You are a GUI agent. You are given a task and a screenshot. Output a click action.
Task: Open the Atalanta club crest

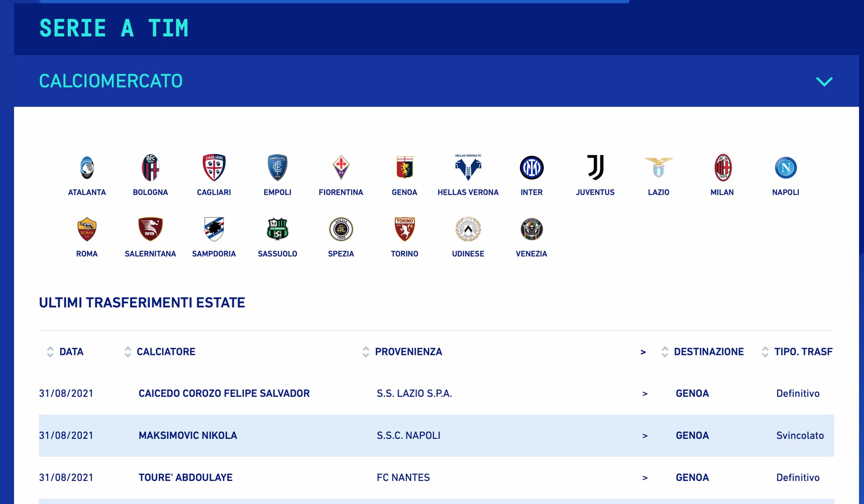click(87, 168)
